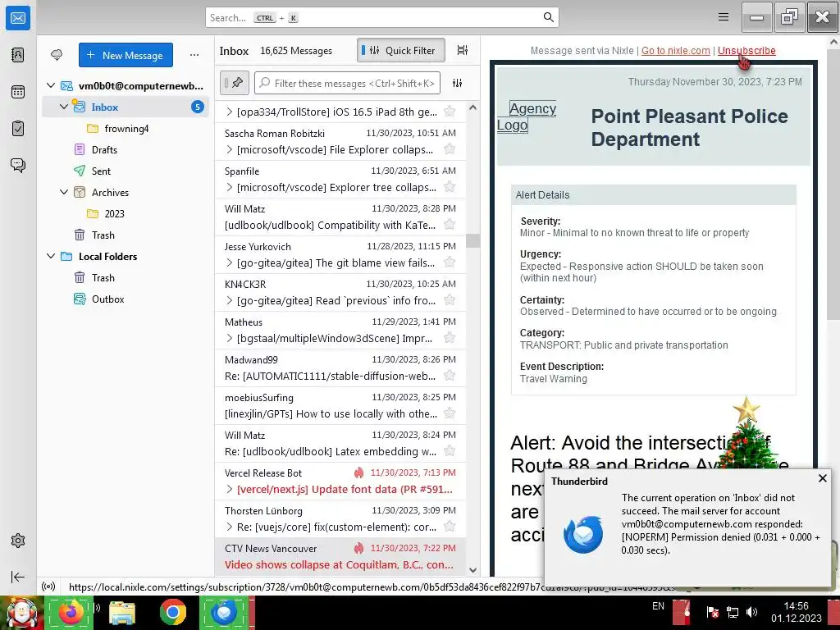
Task: Open folder pane options ellipsis
Action: (194, 55)
